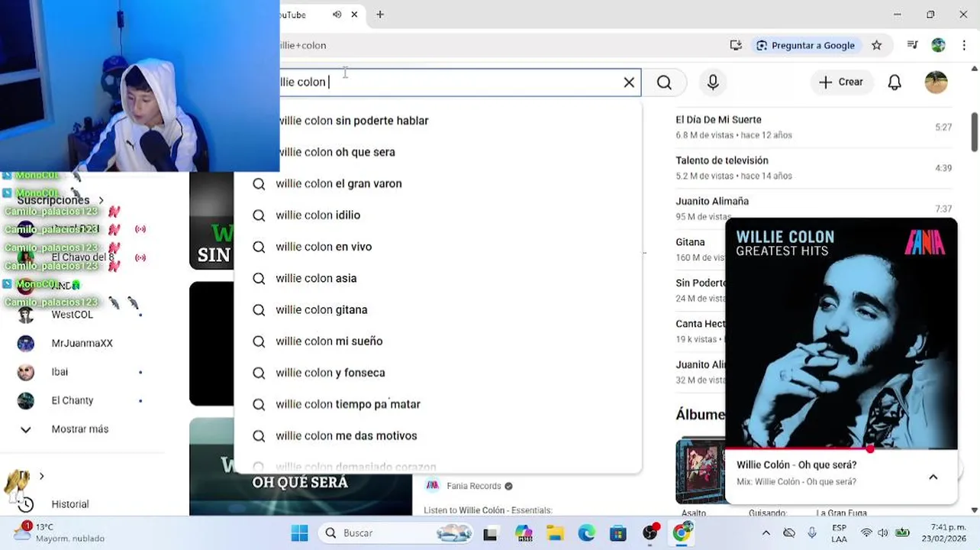Select suggestion willie colon tiempo pa matar
980x550 pixels.
[x=437, y=404]
